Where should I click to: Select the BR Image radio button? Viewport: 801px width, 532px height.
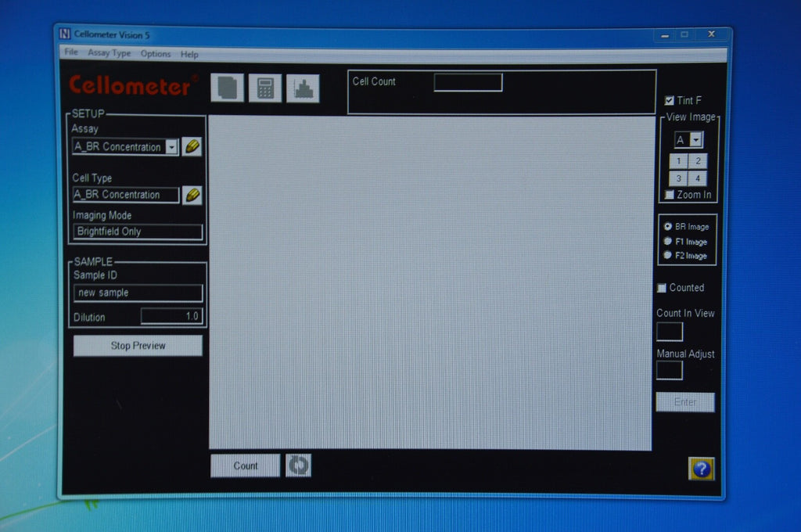click(x=668, y=226)
